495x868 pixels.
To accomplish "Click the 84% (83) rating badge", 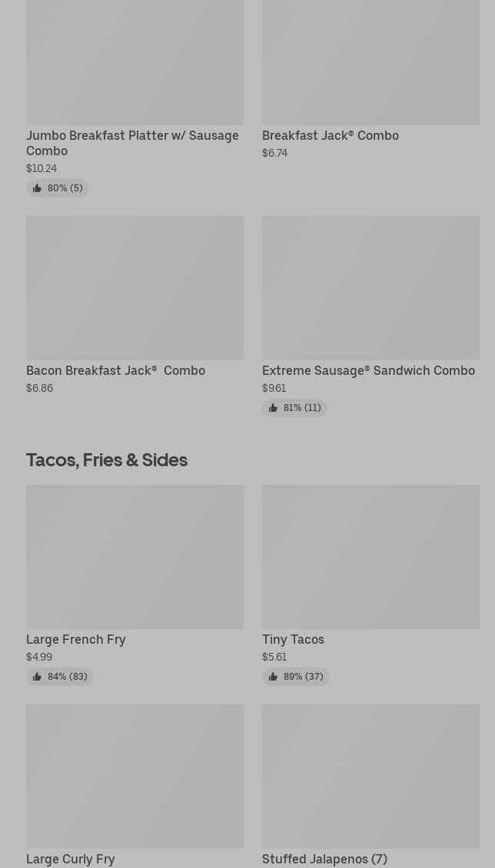I will click(x=60, y=677).
